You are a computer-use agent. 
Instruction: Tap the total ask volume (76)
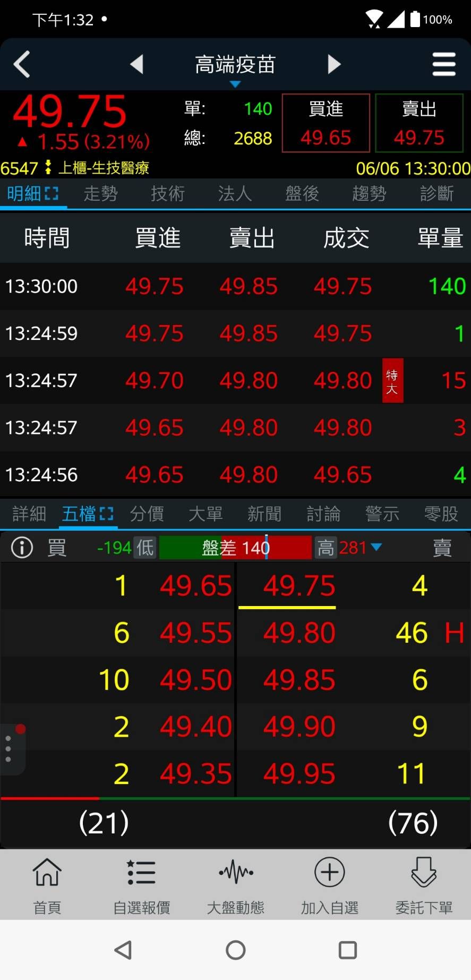413,823
